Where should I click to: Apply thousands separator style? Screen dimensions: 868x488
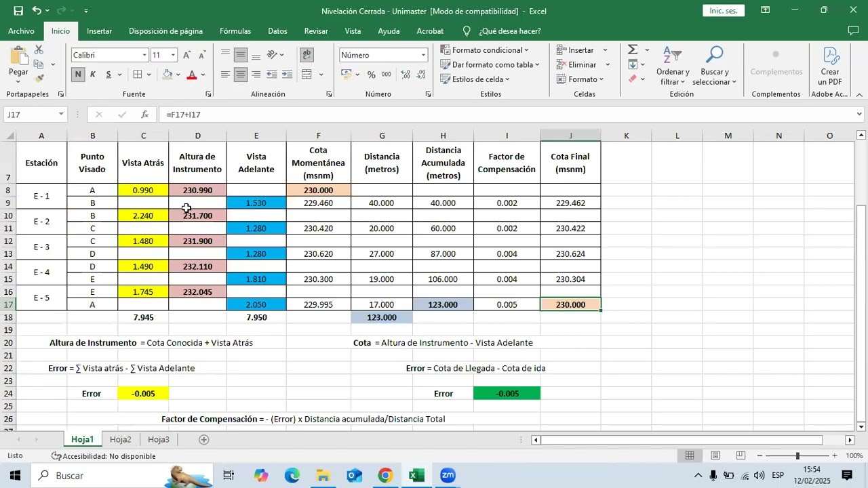[x=387, y=75]
